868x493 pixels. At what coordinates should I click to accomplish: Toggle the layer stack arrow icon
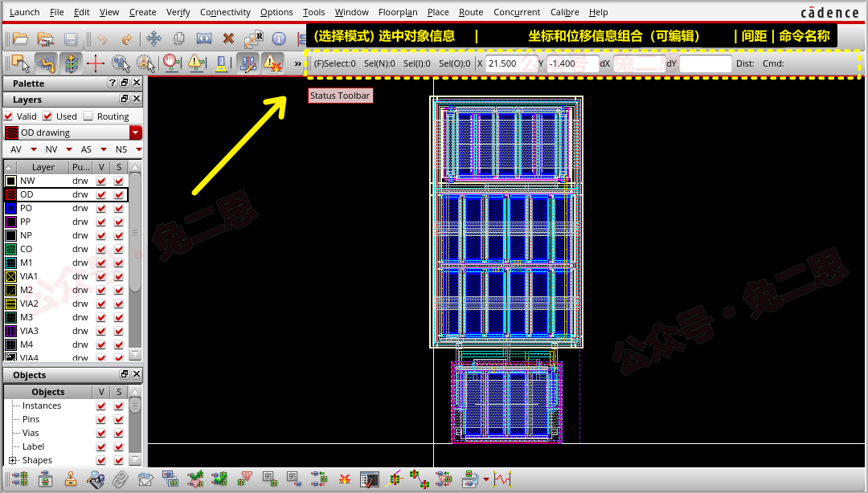click(71, 63)
